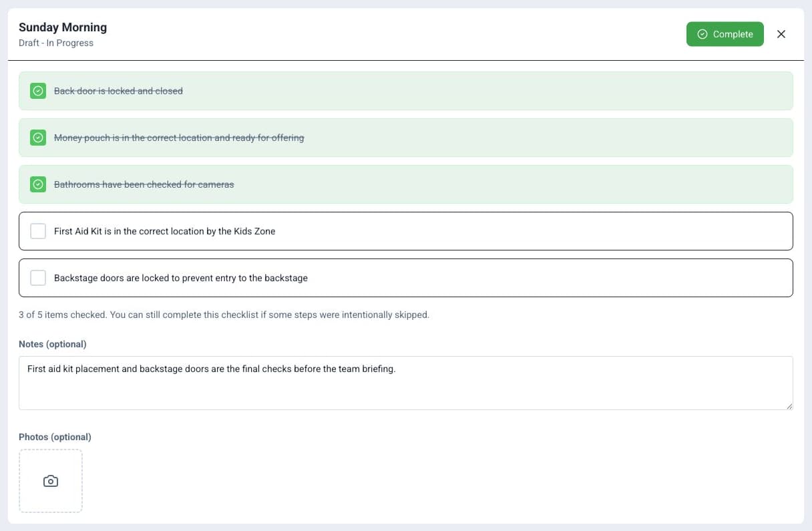Check the First Aid Kit checkbox
The width and height of the screenshot is (812, 531).
click(x=38, y=231)
